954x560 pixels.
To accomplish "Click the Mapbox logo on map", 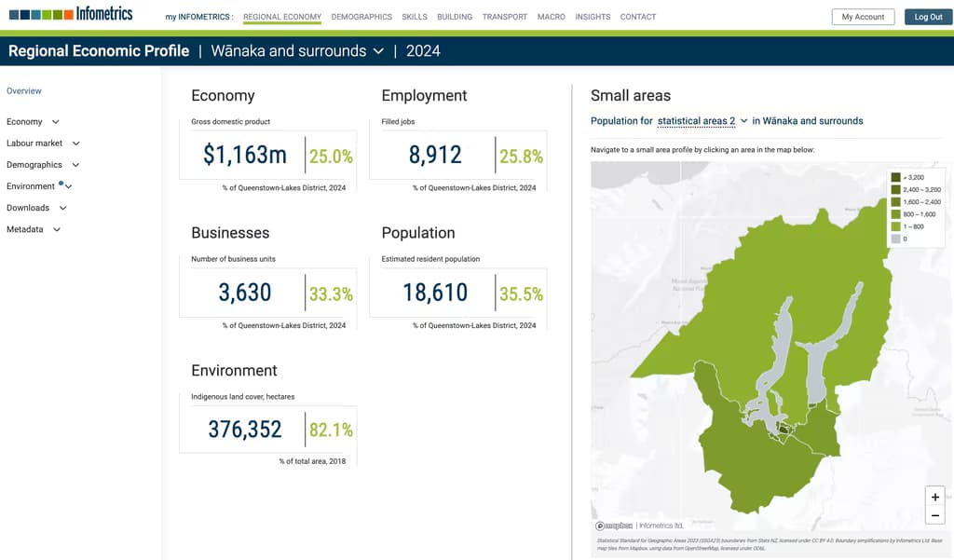I will click(x=613, y=526).
